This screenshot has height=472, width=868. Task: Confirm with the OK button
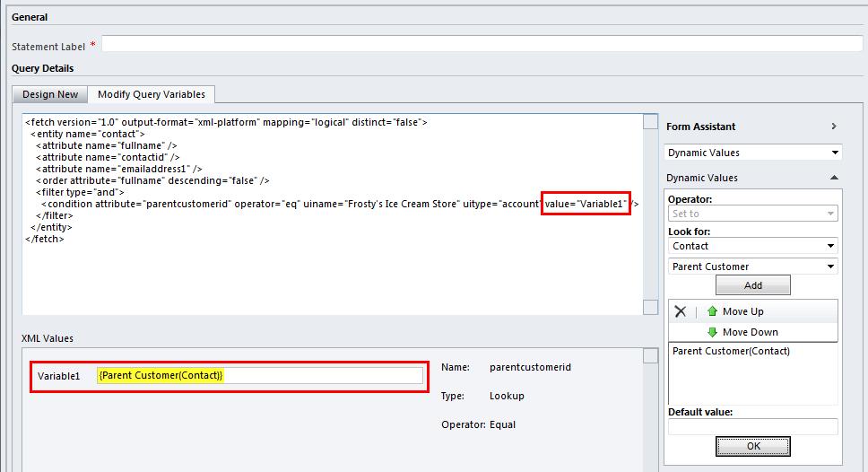[x=752, y=446]
